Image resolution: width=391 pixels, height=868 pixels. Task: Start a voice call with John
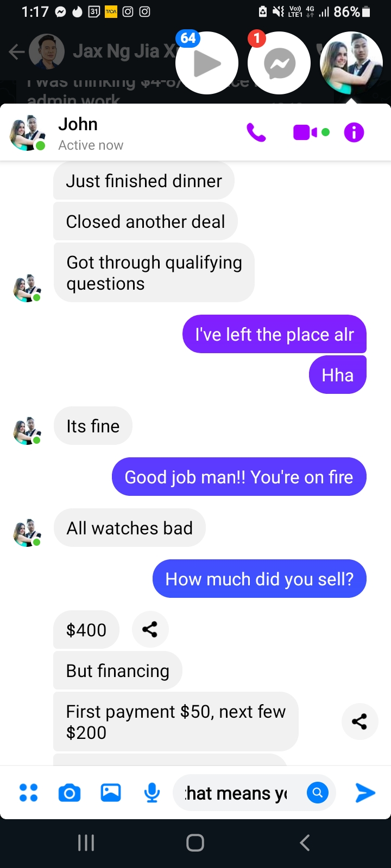click(256, 132)
